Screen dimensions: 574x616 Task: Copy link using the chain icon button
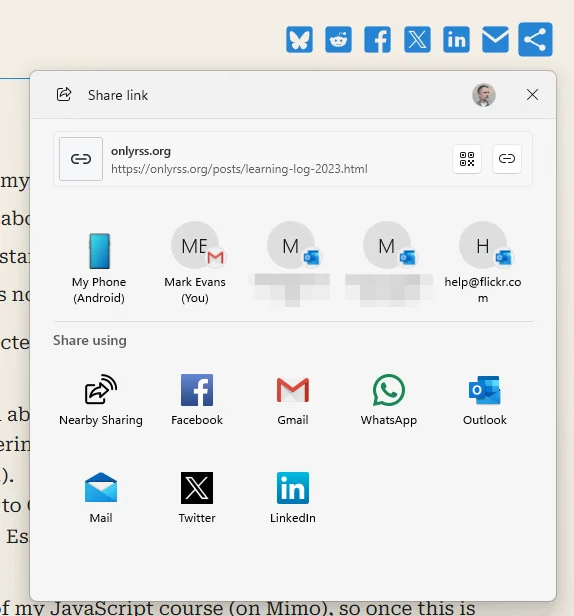pyautogui.click(x=507, y=159)
